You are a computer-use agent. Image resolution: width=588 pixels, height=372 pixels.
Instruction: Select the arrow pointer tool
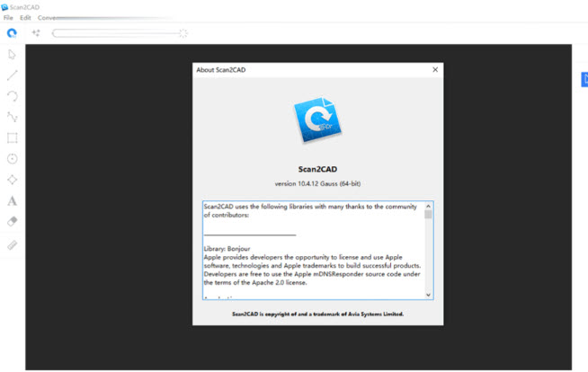tap(12, 55)
